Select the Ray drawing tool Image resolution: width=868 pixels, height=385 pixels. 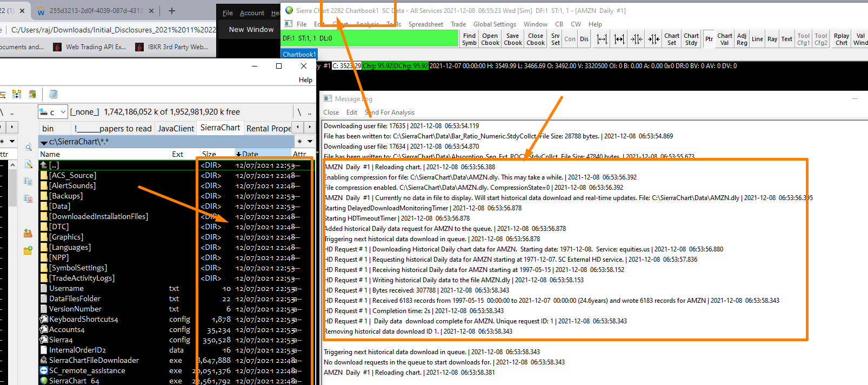coord(772,39)
